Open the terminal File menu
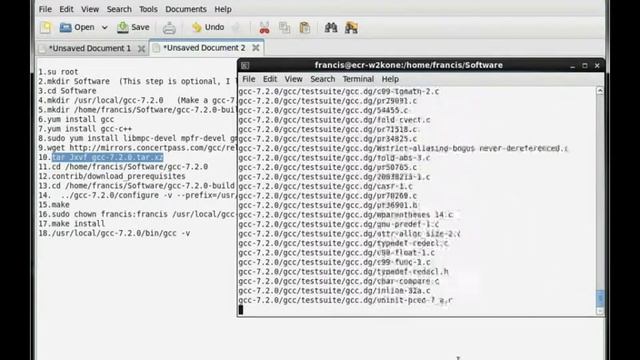 coord(249,79)
